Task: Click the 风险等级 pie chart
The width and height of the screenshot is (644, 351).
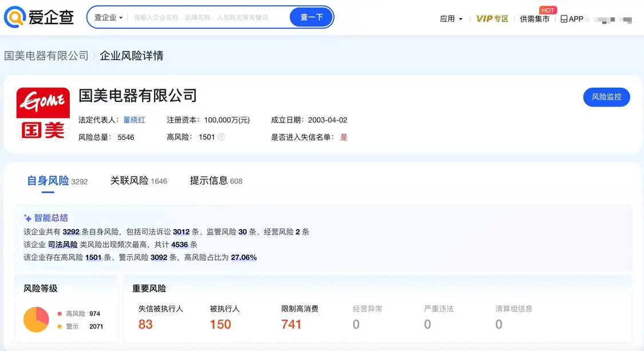Action: coord(36,320)
